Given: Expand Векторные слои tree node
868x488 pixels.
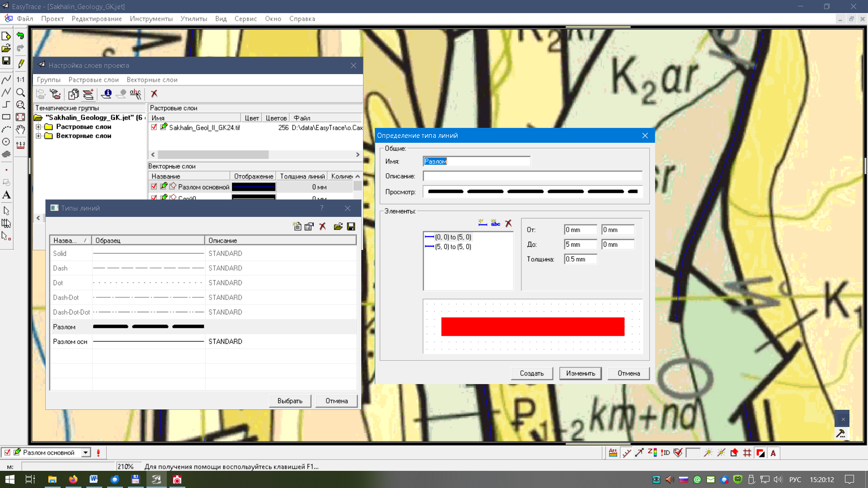Looking at the screenshot, I should coord(38,136).
